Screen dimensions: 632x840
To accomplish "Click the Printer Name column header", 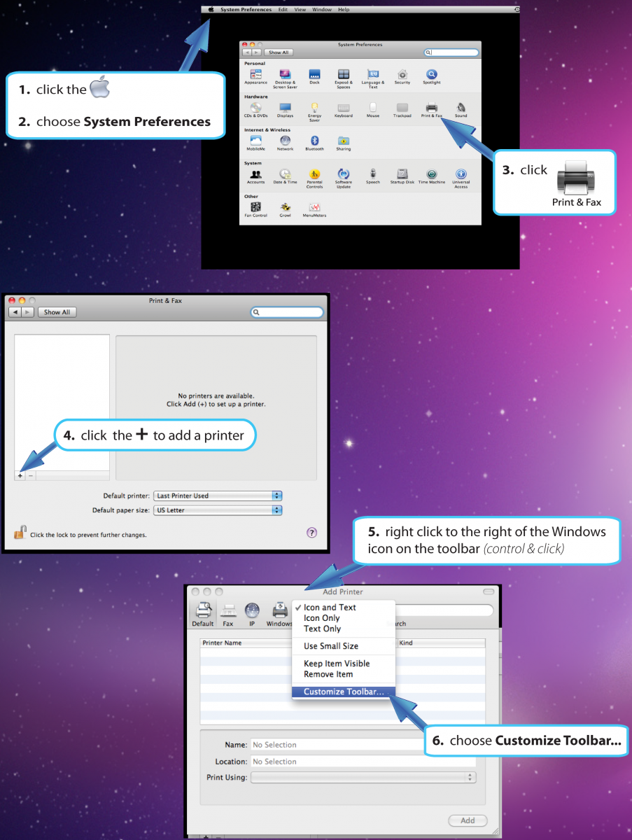I will pos(246,643).
